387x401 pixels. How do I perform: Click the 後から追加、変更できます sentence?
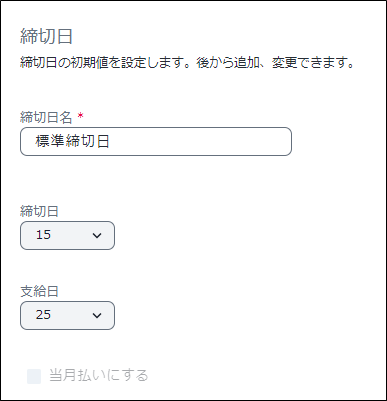point(275,63)
